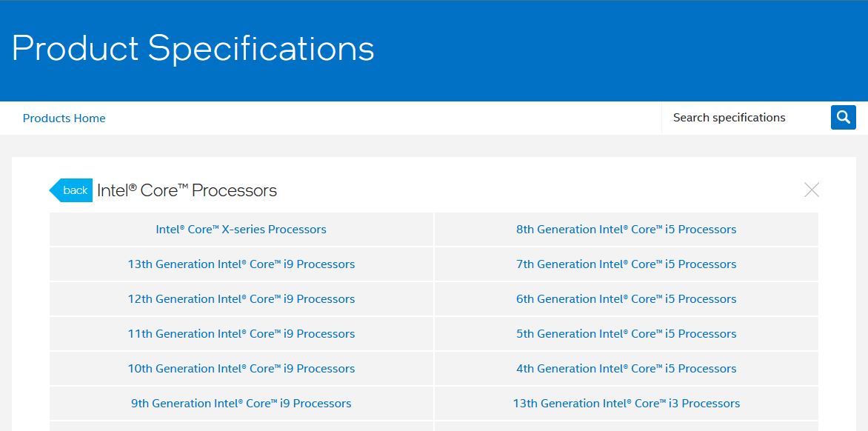Open 4th Generation Intel Core i5 Processors
This screenshot has height=431, width=868.
627,368
